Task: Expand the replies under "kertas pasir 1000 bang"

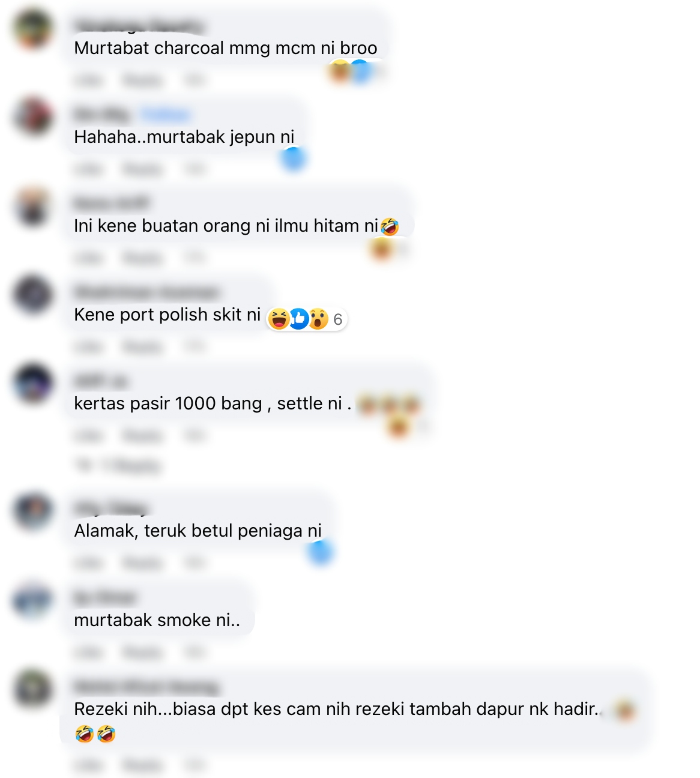Action: click(x=118, y=465)
